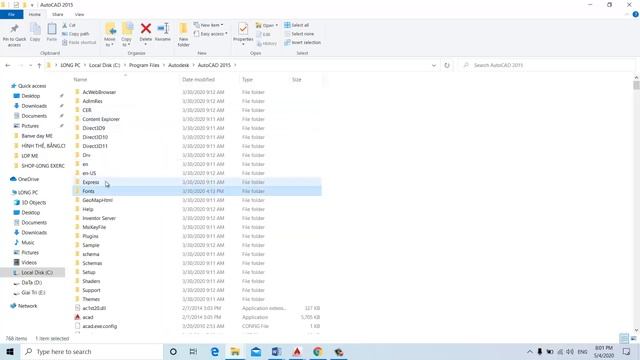Switch to the Home tab
The width and height of the screenshot is (640, 360).
(x=35, y=14)
